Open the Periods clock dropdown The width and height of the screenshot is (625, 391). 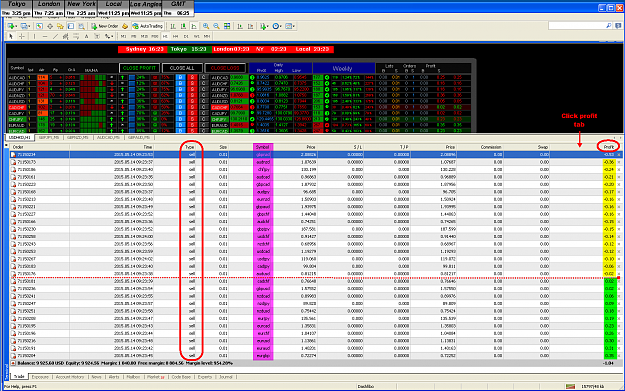[x=277, y=26]
